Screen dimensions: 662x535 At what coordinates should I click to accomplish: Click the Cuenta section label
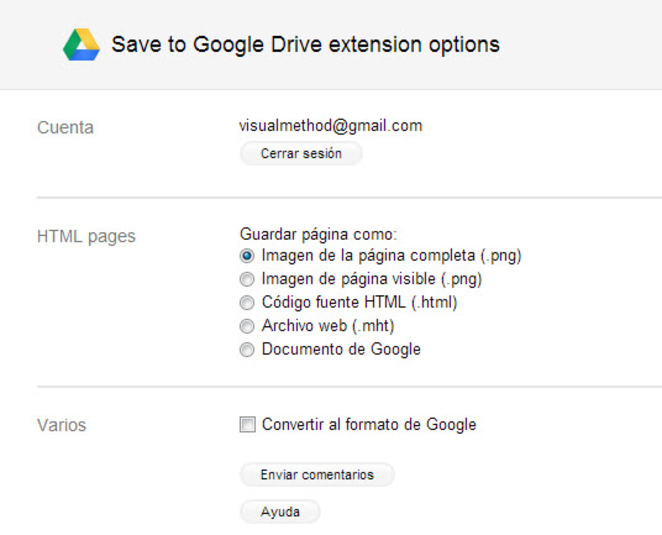(65, 128)
